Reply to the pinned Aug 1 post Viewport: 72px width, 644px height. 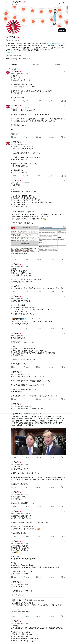pos(12,101)
